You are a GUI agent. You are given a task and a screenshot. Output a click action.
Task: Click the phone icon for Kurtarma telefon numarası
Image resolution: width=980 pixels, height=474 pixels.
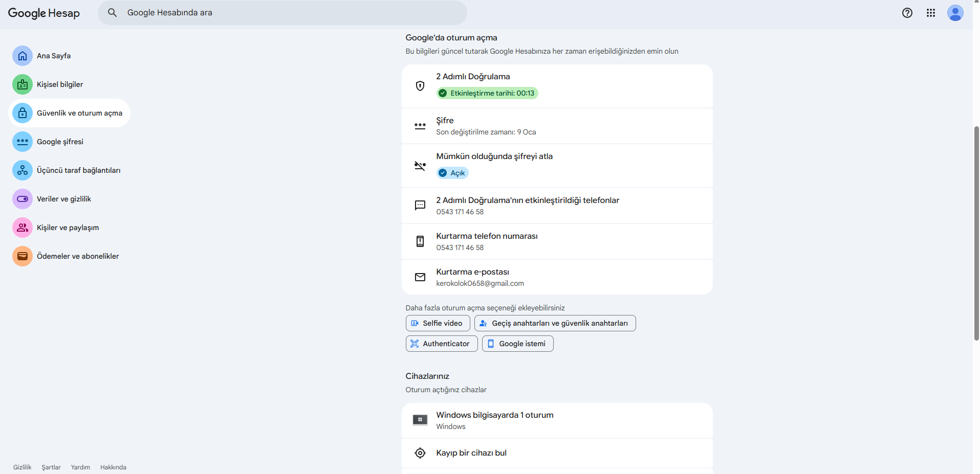(x=420, y=241)
